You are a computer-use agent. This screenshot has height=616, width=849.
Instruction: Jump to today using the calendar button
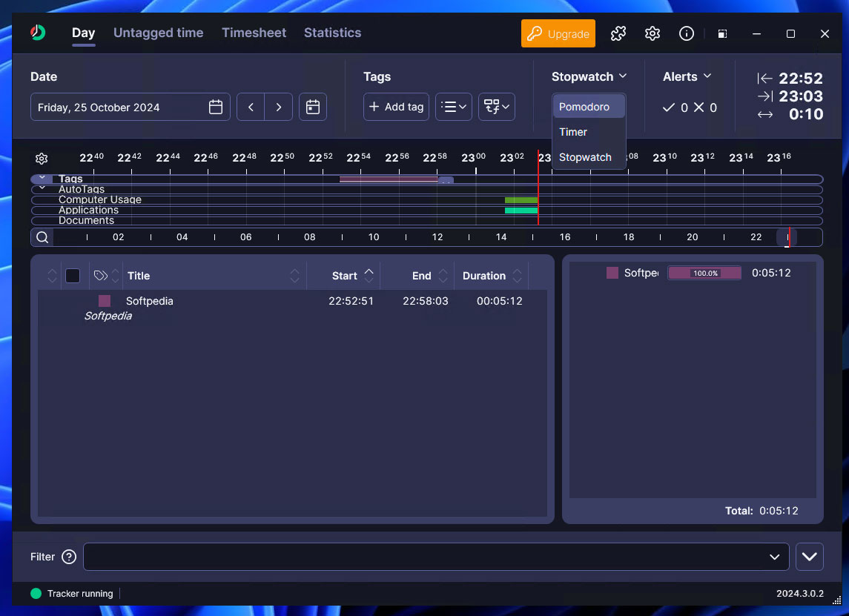click(x=313, y=107)
